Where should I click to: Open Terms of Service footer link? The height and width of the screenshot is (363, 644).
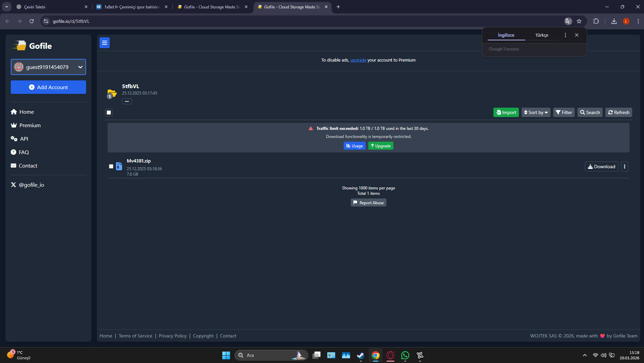click(x=136, y=336)
